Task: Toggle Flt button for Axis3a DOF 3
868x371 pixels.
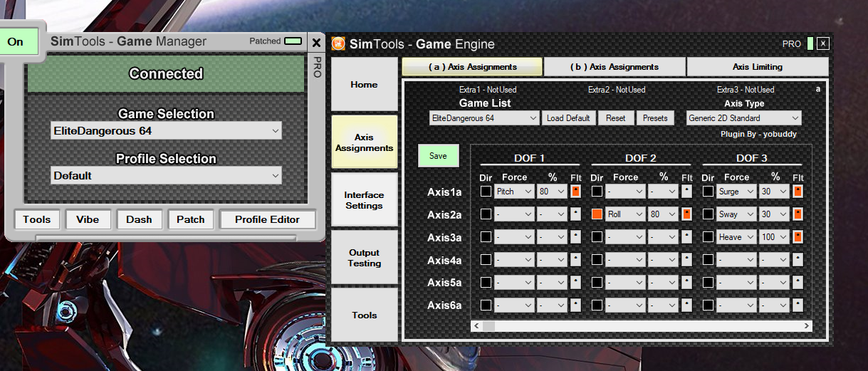Action: tap(798, 237)
